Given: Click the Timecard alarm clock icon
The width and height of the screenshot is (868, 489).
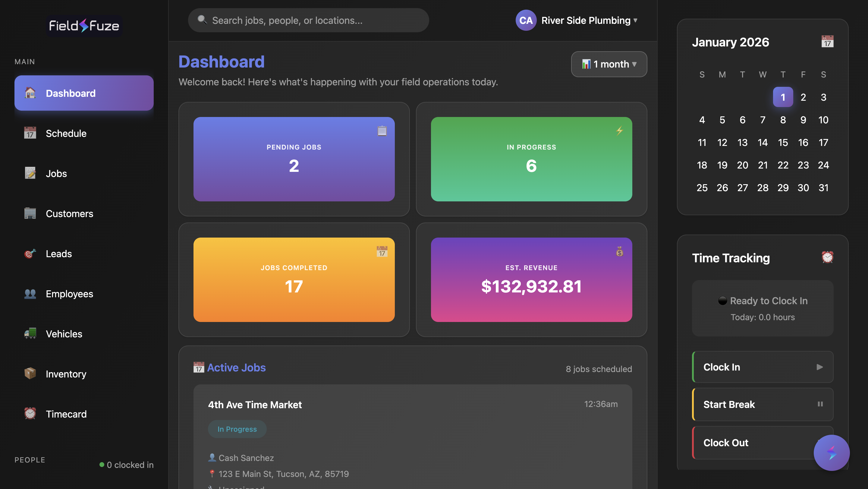Looking at the screenshot, I should [x=30, y=414].
